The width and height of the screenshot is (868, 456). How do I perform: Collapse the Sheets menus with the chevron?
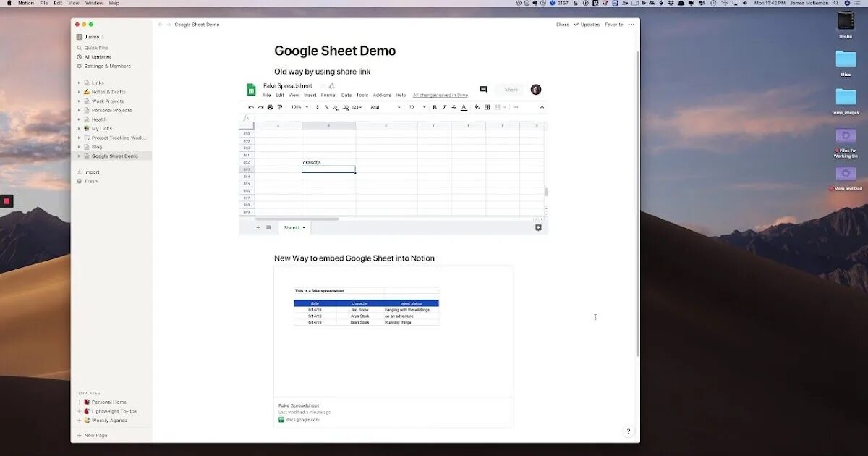pos(542,107)
